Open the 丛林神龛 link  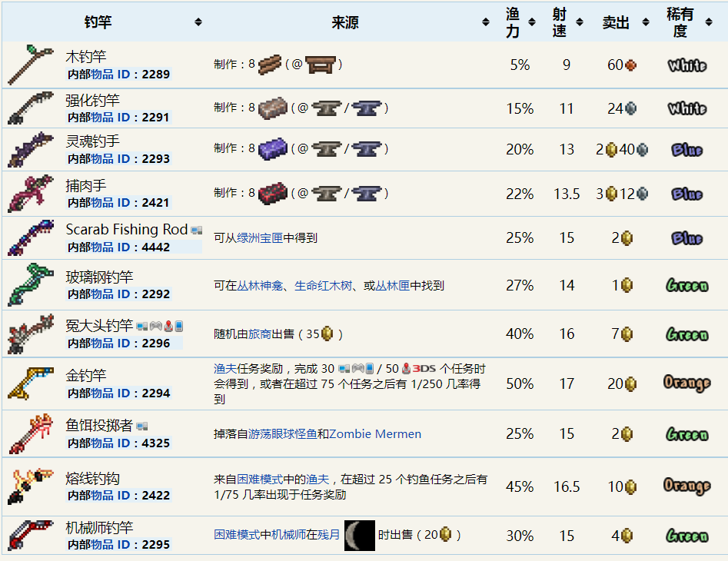tap(261, 286)
